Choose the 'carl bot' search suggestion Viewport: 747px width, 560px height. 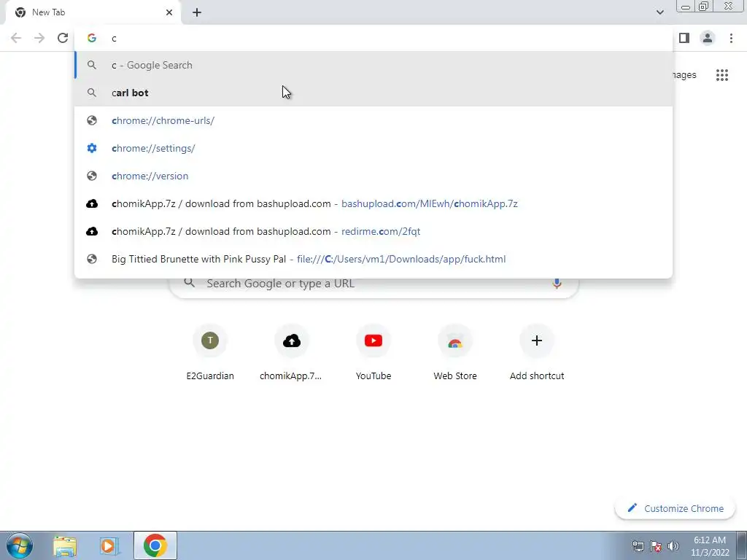click(x=373, y=93)
